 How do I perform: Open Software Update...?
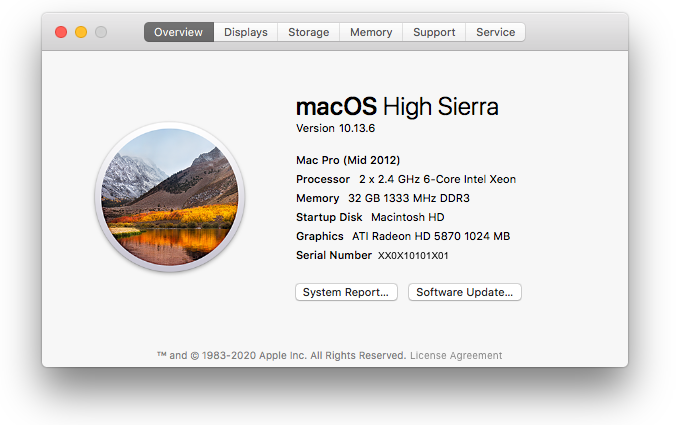(465, 292)
